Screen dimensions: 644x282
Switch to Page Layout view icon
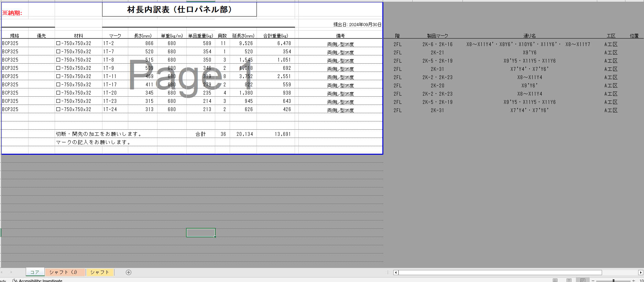[569, 280]
